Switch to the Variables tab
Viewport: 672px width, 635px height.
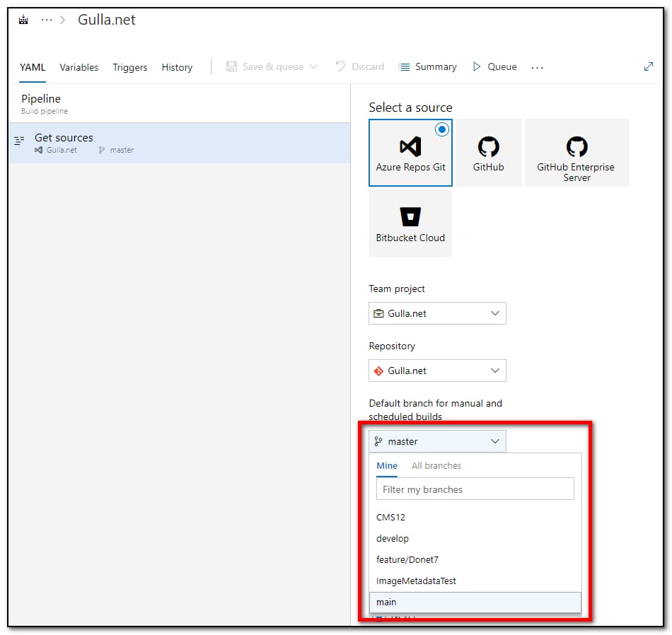pos(79,67)
